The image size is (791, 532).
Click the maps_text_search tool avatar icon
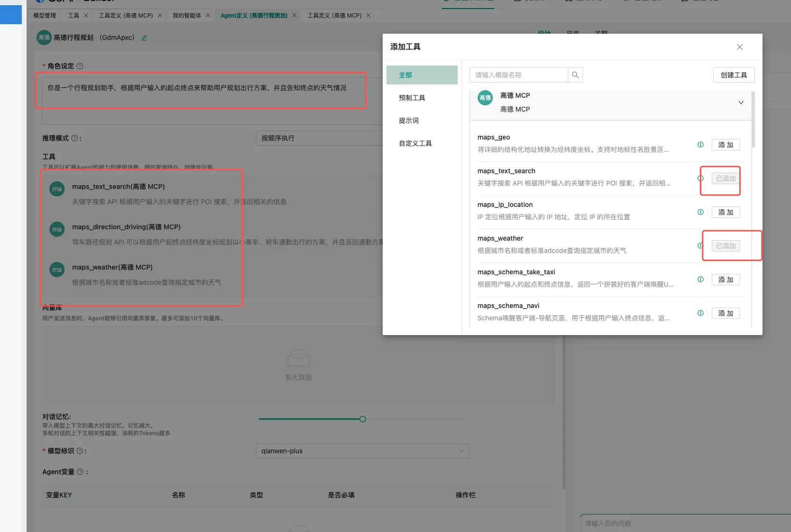(x=57, y=189)
